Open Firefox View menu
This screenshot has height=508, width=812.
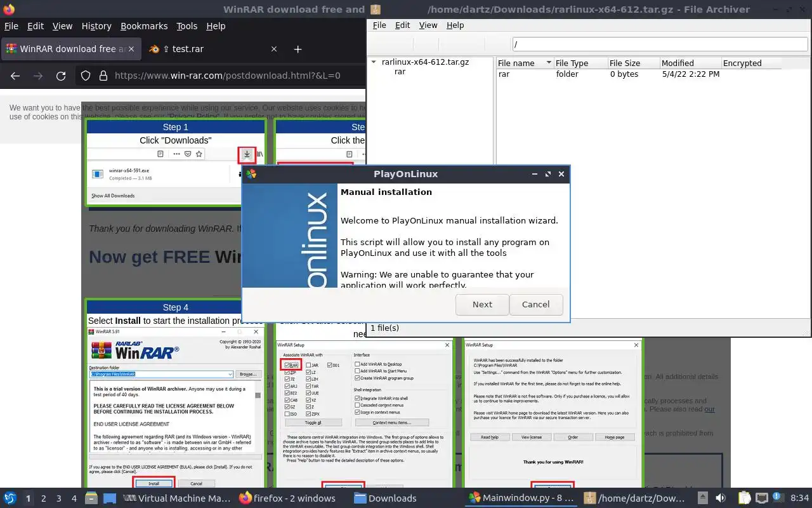62,26
